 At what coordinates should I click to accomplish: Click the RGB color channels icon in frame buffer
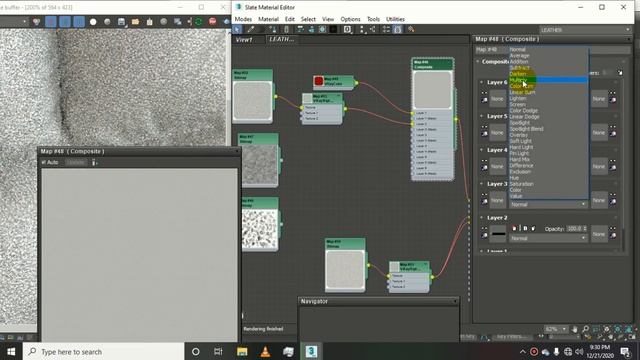[x=37, y=22]
